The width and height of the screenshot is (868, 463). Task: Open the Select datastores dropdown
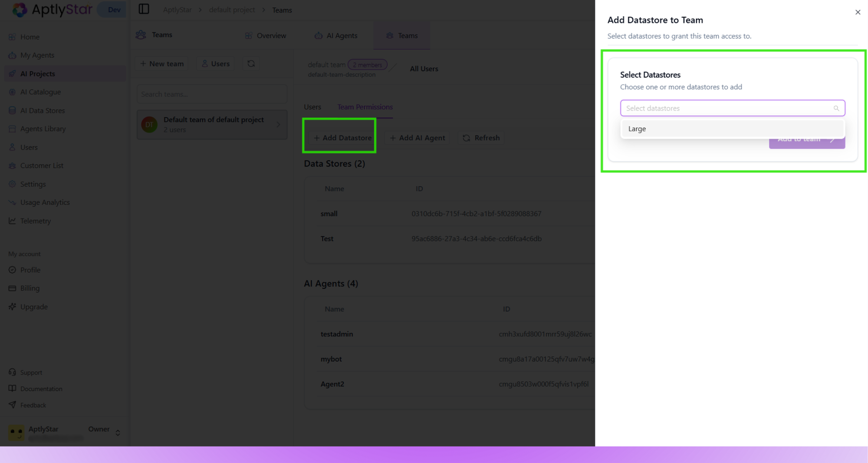732,108
